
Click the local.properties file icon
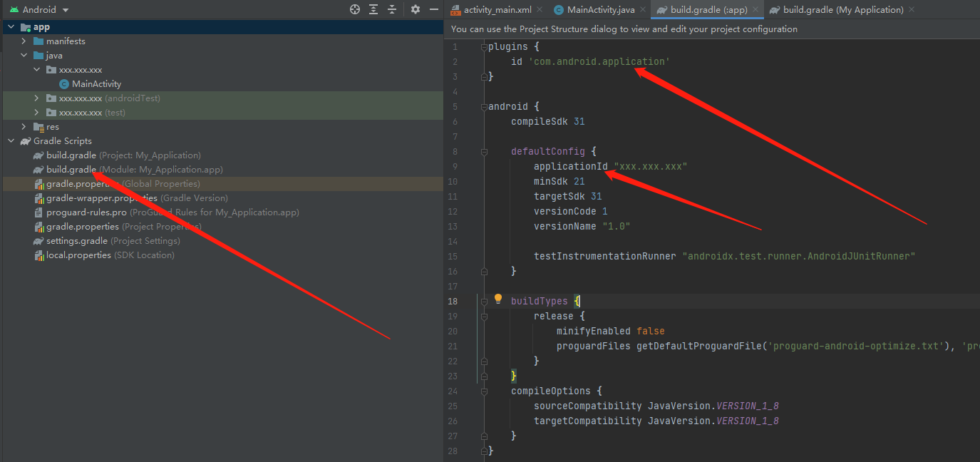pos(40,255)
